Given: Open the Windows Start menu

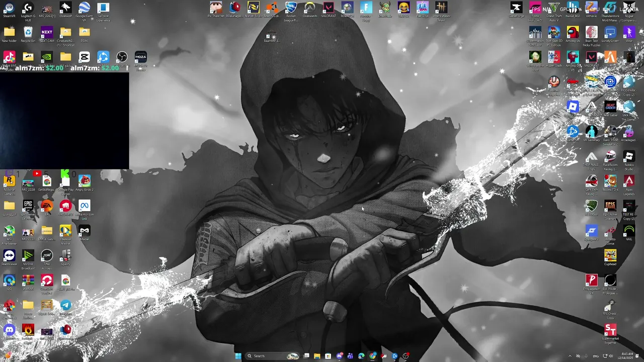Looking at the screenshot, I should [x=238, y=356].
